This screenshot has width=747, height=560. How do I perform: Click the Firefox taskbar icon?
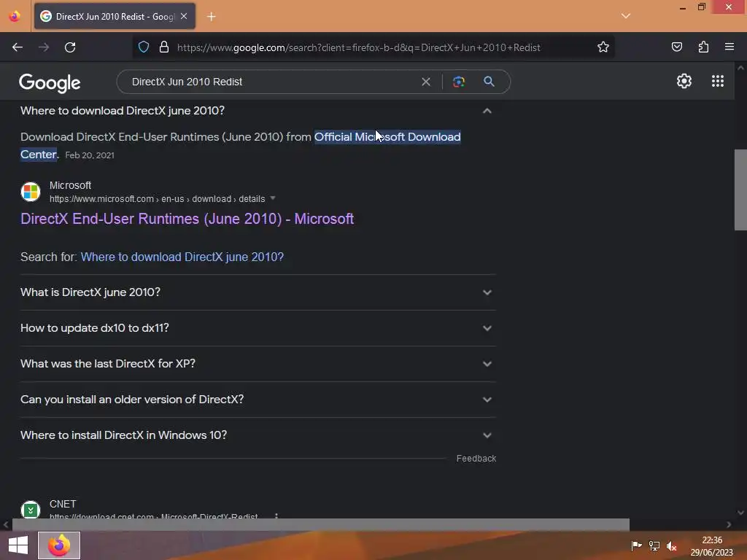point(59,545)
